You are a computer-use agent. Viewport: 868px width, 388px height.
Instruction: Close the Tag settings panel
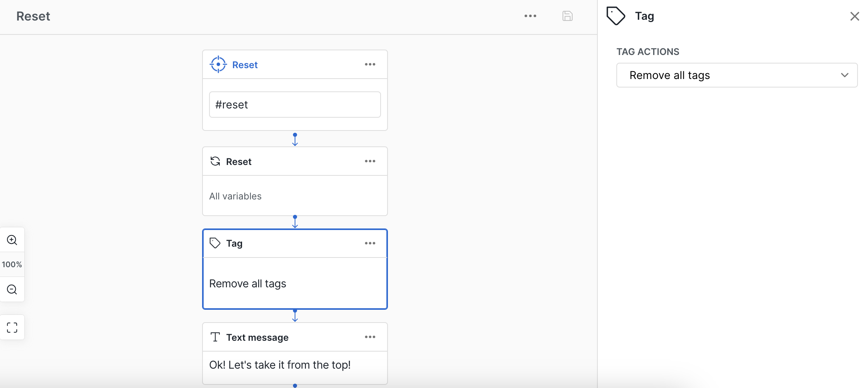click(x=854, y=16)
